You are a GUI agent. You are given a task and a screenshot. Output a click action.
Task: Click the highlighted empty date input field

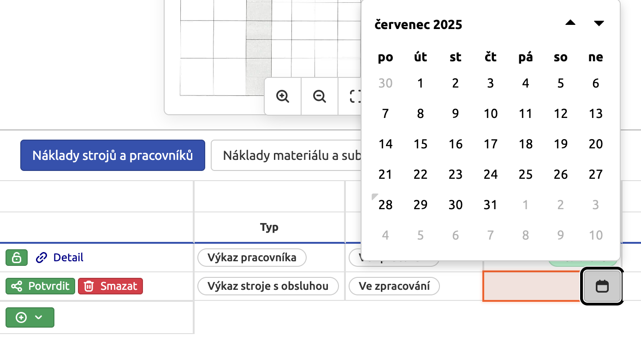click(x=530, y=286)
